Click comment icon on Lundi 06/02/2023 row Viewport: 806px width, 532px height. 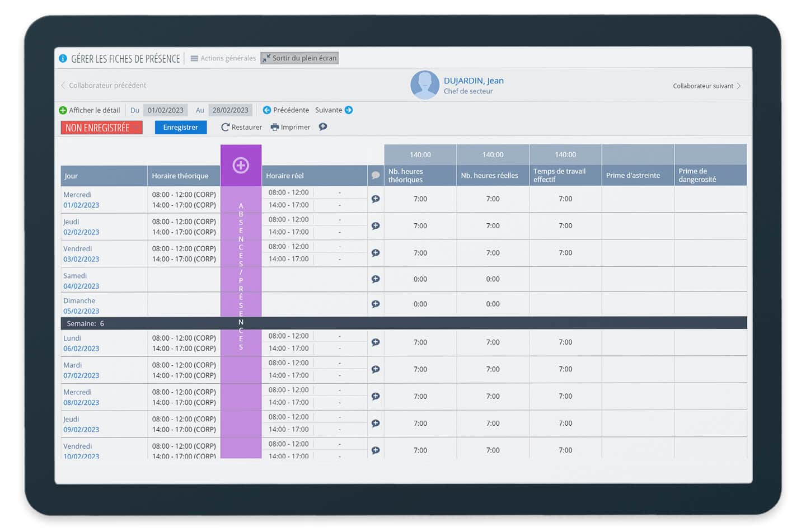click(x=376, y=342)
